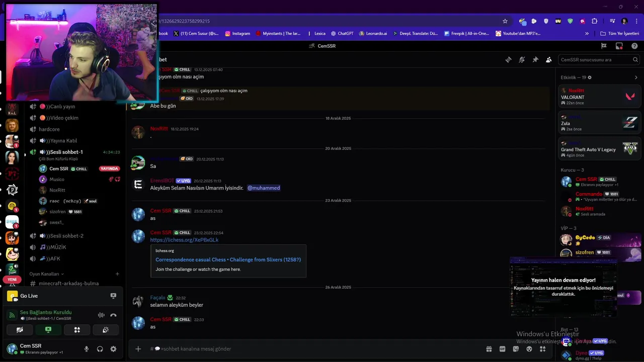Toggle channel notification bell icon

[522, 59]
